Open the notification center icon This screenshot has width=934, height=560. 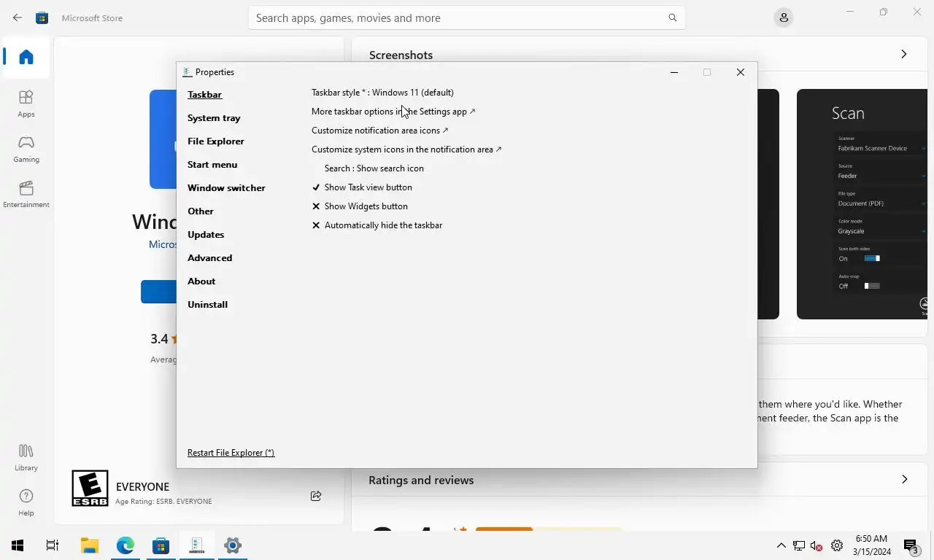911,545
